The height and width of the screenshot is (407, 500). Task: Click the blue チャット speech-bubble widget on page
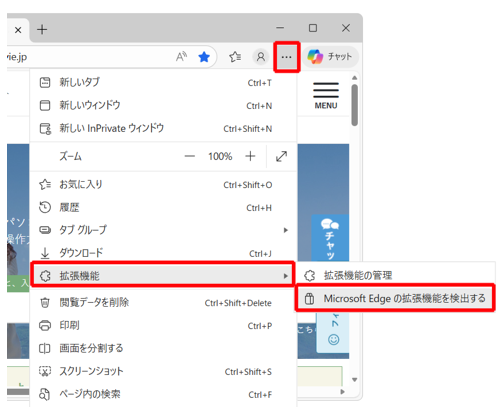330,238
